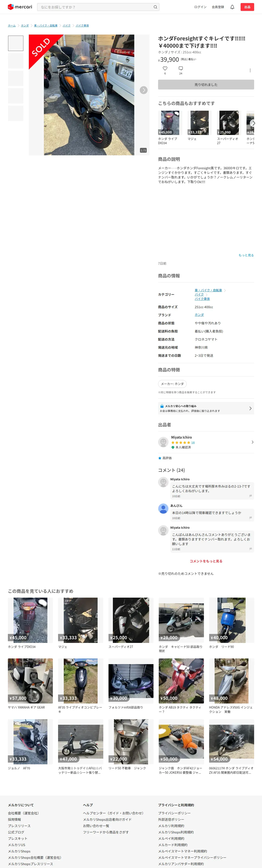262x868 pixels.
Task: Click category バイク車体 link in item info
Action: (202, 299)
